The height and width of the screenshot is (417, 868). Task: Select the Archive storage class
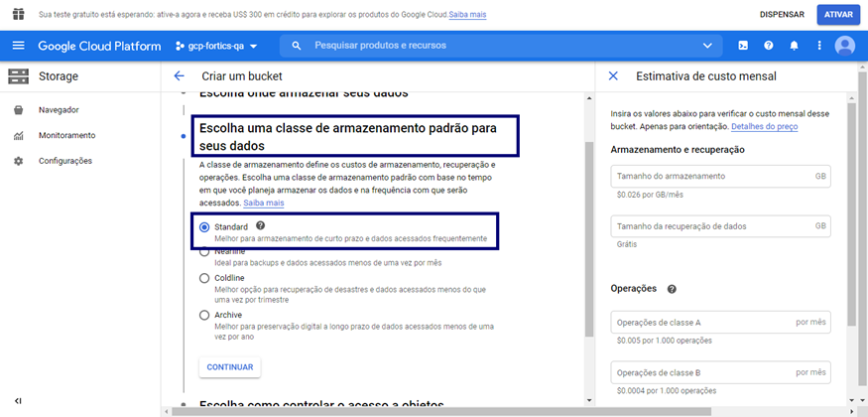(204, 315)
